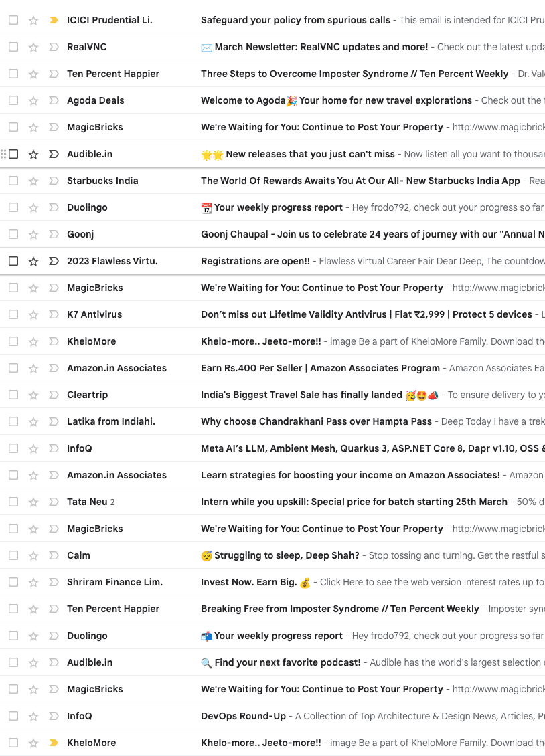The height and width of the screenshot is (756, 545).
Task: Open the DevOps Round-Up email
Action: click(x=244, y=716)
